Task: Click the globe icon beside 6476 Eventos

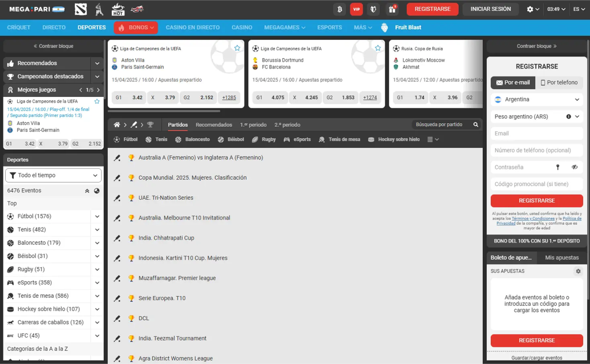Action: click(97, 191)
